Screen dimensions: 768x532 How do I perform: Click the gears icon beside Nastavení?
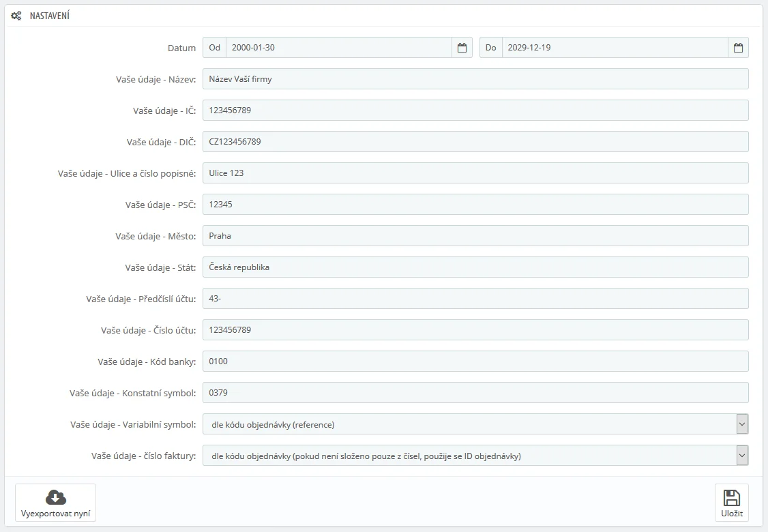16,16
